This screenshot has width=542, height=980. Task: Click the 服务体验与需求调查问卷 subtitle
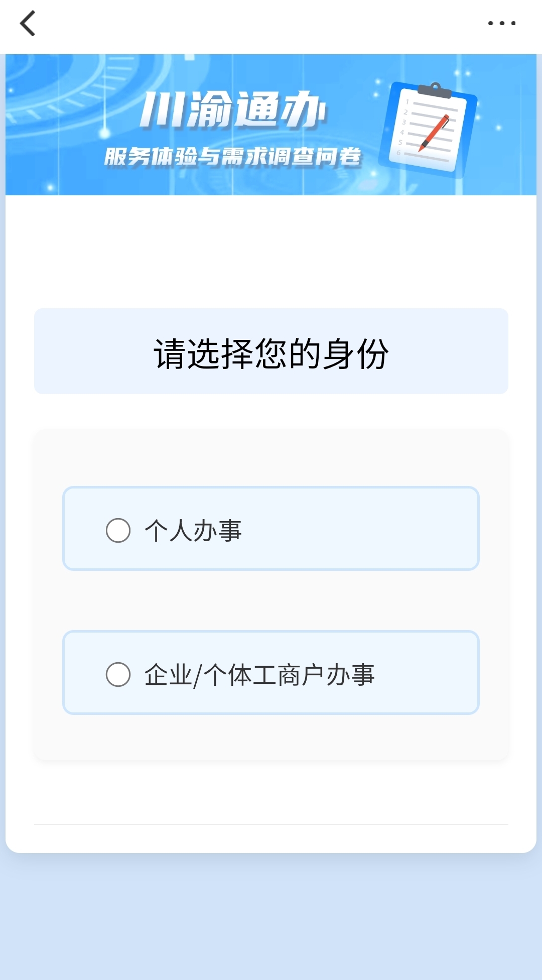pyautogui.click(x=232, y=157)
